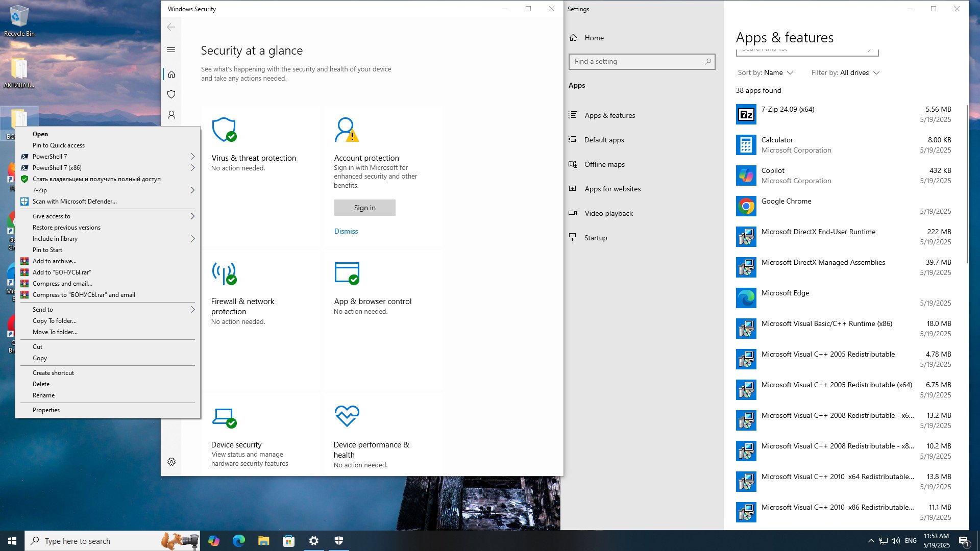
Task: Click the Google Chrome app entry icon
Action: (746, 206)
